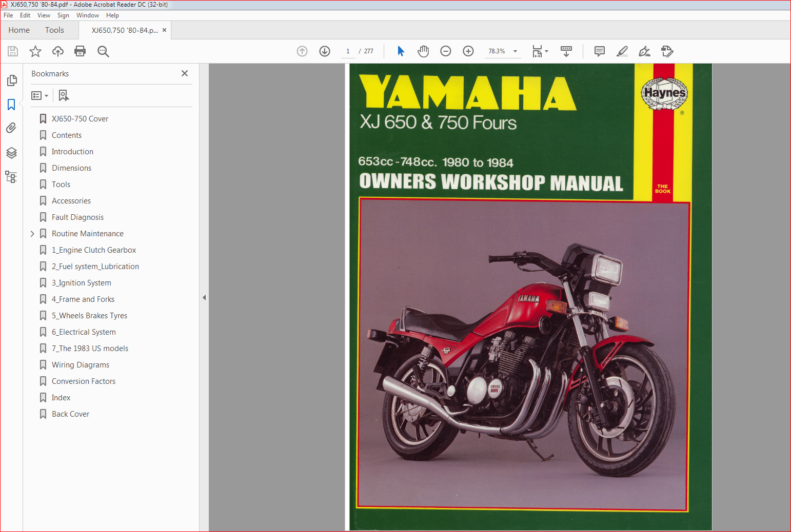This screenshot has height=532, width=791.
Task: Open Page Thumbnails side panel
Action: [12, 80]
